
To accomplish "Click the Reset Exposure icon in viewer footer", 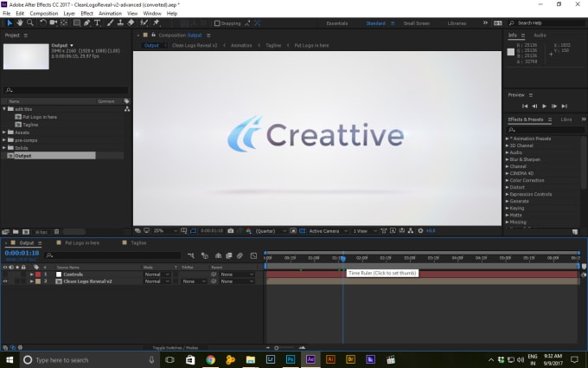I will [420, 231].
